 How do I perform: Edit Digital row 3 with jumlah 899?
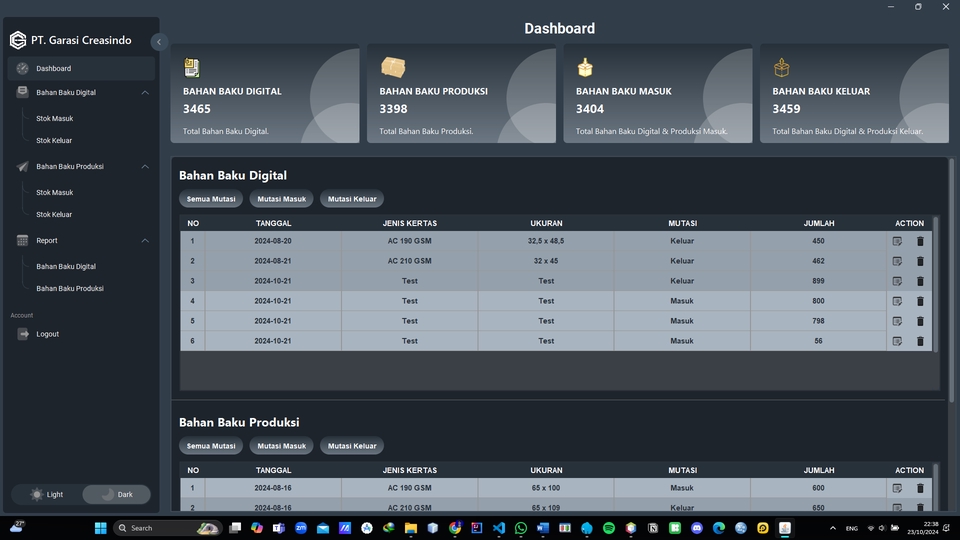coord(897,281)
